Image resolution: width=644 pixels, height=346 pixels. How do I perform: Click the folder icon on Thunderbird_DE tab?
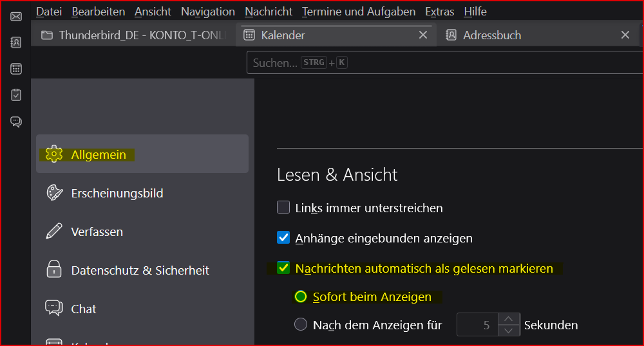[x=47, y=35]
